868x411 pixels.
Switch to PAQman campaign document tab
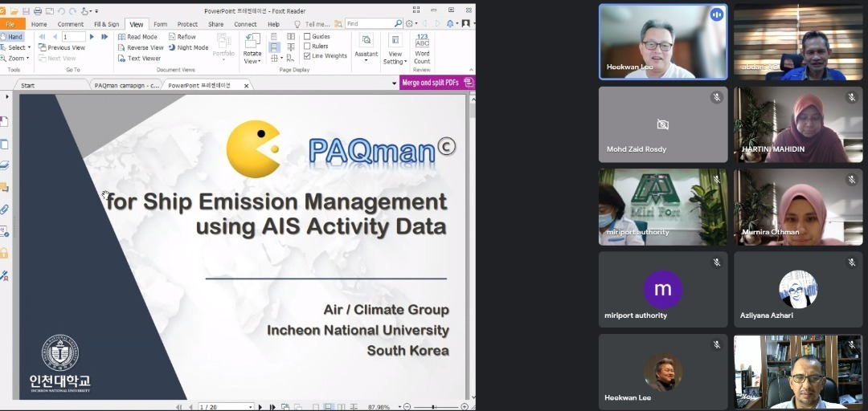(x=126, y=85)
